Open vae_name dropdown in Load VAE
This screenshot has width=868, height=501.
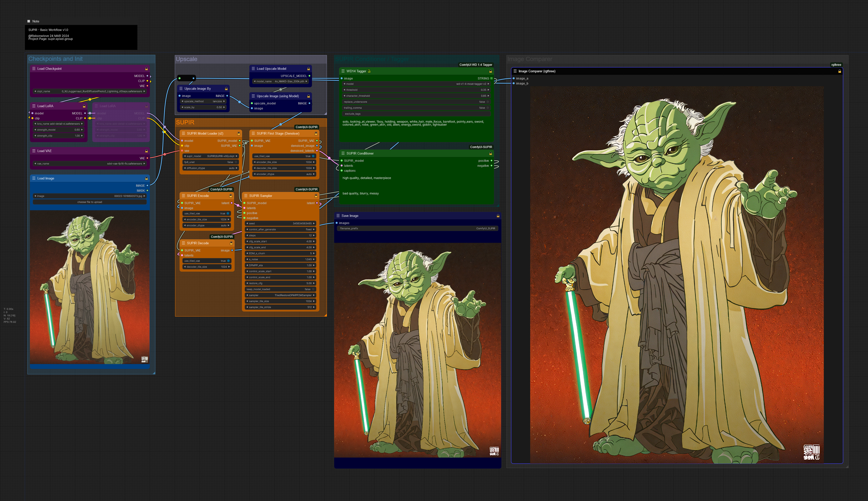click(x=90, y=164)
